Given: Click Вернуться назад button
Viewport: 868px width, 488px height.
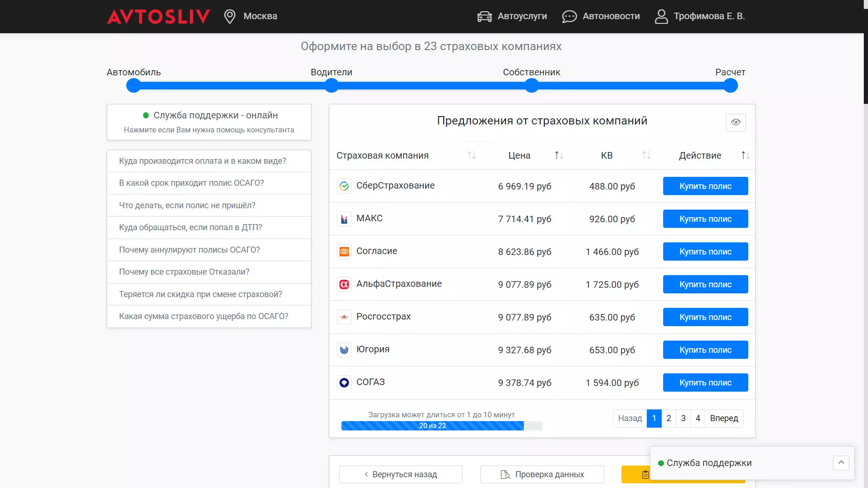Looking at the screenshot, I should coord(401,474).
